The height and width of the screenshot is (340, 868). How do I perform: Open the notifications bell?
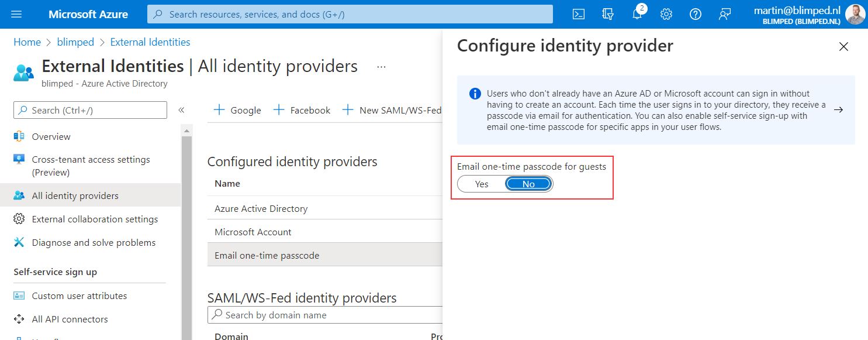pos(637,14)
